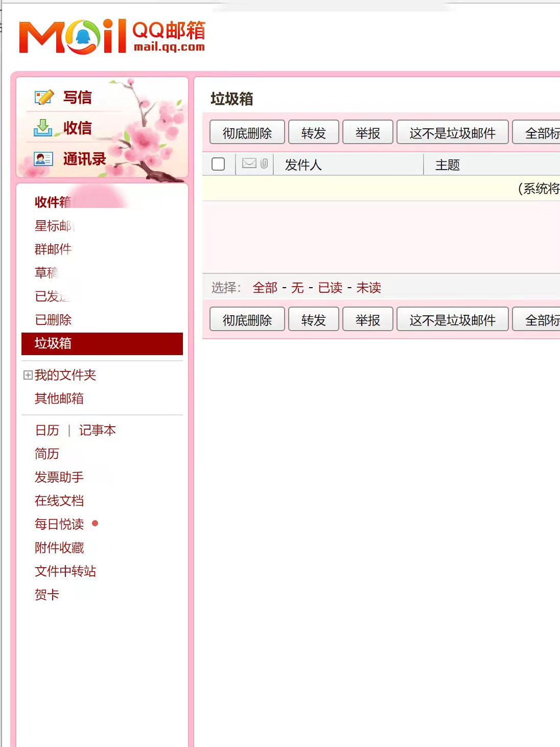Open the 文件中转站 link
The width and height of the screenshot is (560, 747).
point(65,571)
